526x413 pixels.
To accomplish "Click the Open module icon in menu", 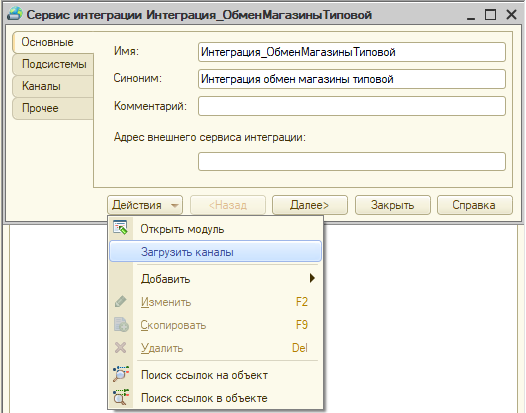I will click(x=120, y=228).
